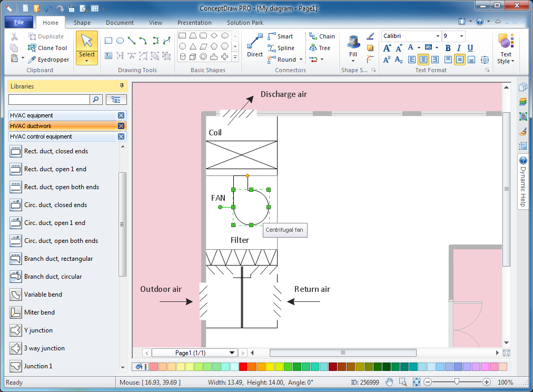Toggle Underline text formatting
533x392 pixels.
[470, 48]
